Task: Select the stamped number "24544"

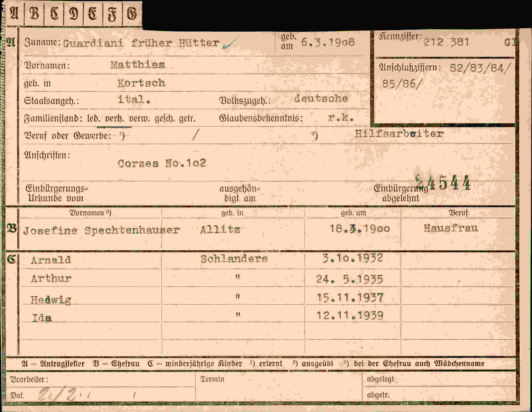Action: pos(443,183)
